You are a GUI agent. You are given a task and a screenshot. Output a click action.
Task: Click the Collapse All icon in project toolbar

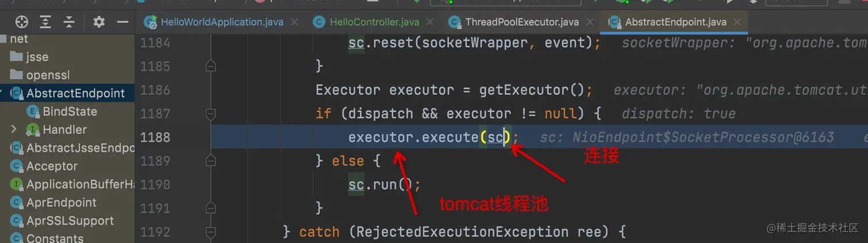pos(69,22)
